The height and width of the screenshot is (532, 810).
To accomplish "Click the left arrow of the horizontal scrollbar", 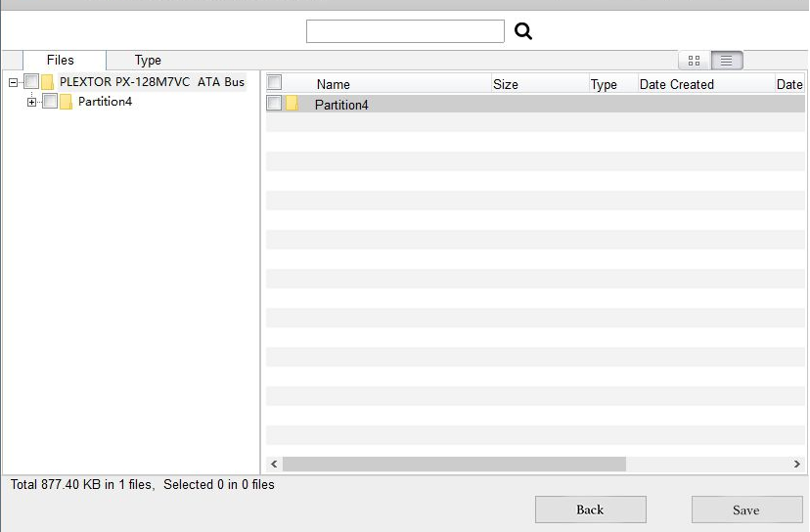I will (x=274, y=464).
